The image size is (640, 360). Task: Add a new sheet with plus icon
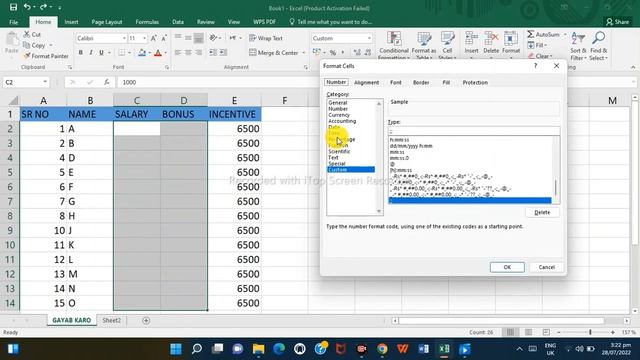(x=146, y=320)
